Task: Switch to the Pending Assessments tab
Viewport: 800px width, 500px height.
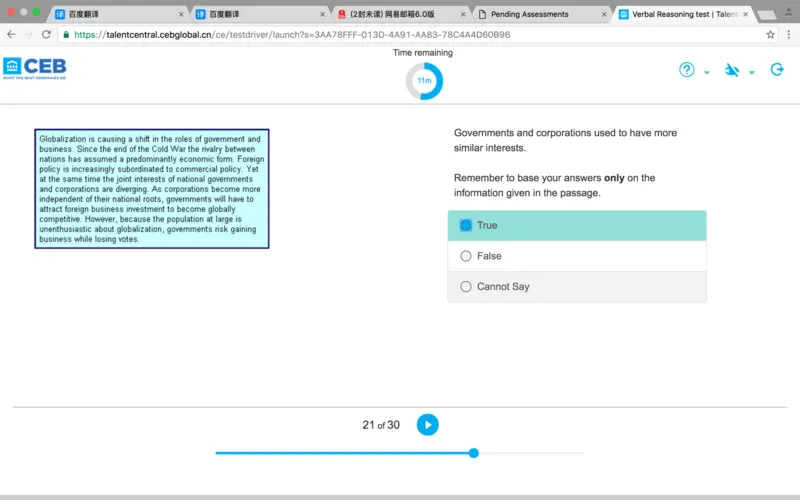Action: 530,14
